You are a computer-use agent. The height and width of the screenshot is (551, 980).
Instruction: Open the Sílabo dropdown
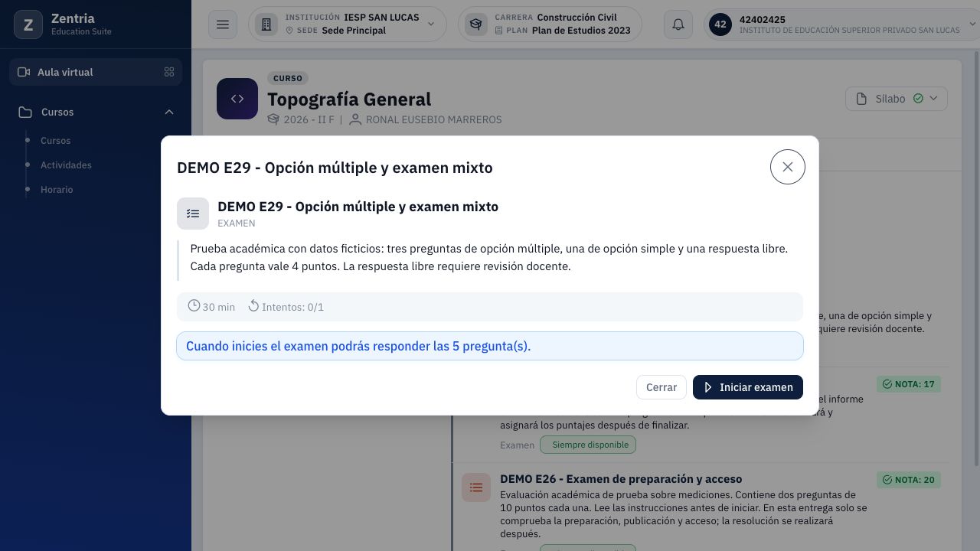click(x=897, y=99)
